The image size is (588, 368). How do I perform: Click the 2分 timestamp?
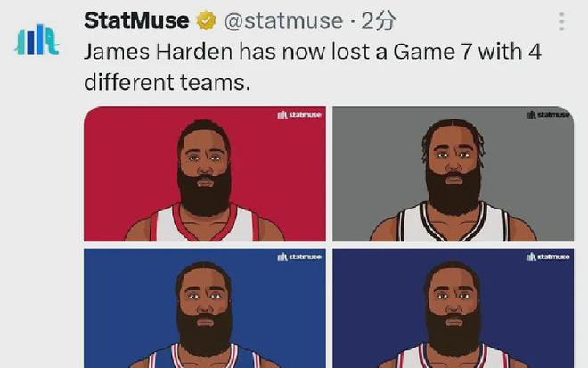pos(379,20)
